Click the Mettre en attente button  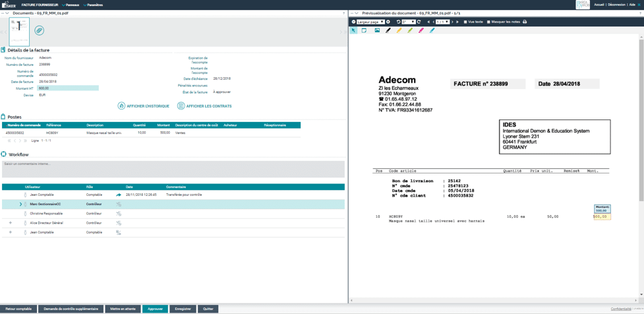pos(123,309)
